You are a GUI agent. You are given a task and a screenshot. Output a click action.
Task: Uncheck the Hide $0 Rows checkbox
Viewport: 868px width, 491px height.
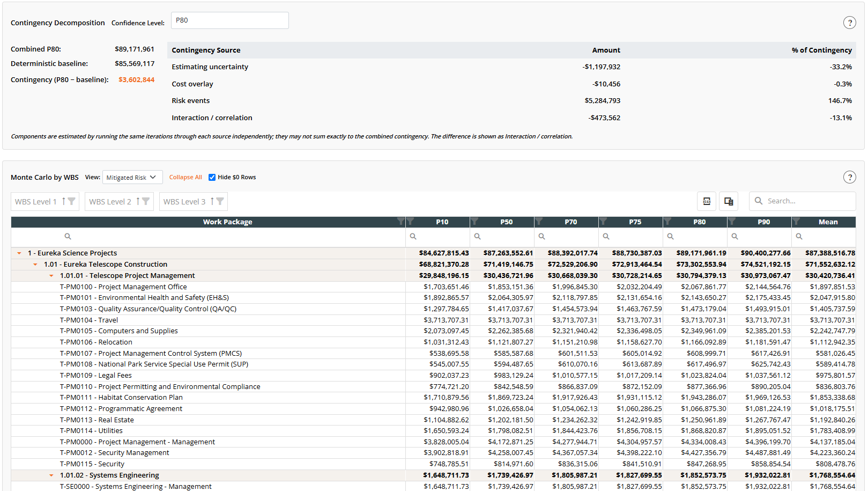pyautogui.click(x=212, y=177)
